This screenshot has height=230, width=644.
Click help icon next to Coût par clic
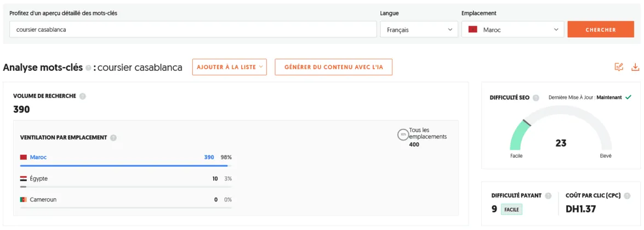(627, 196)
